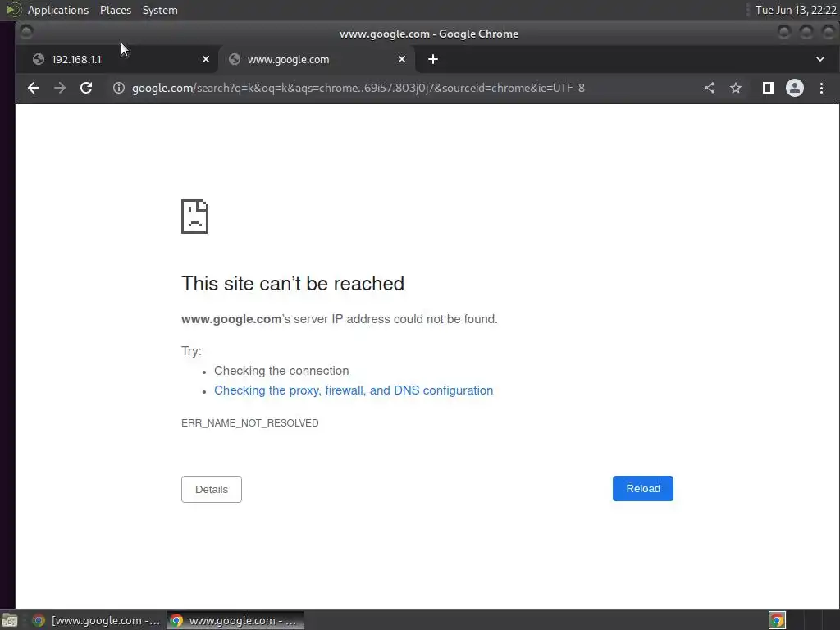Viewport: 840px width, 630px height.
Task: Open the side panel icon
Action: click(x=768, y=88)
